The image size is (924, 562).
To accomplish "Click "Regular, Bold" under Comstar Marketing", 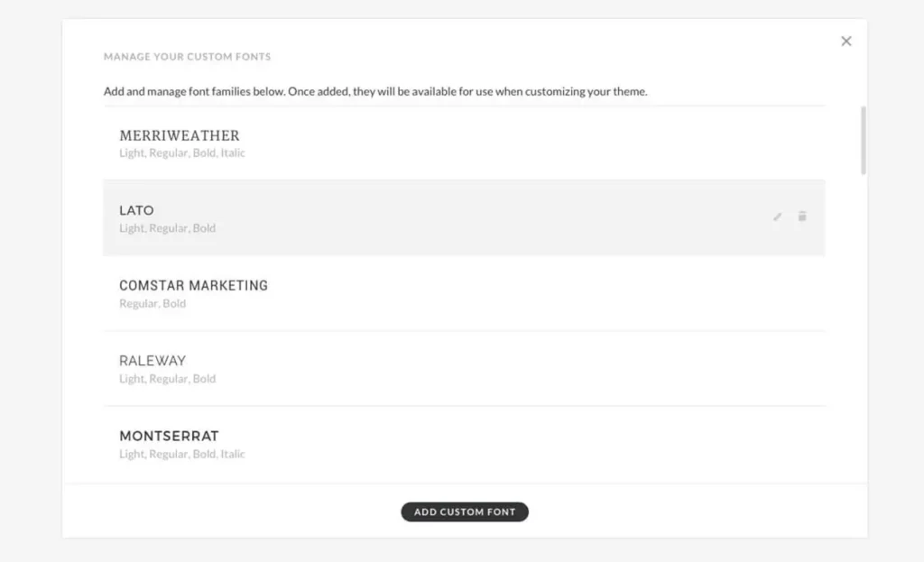I will coord(152,304).
